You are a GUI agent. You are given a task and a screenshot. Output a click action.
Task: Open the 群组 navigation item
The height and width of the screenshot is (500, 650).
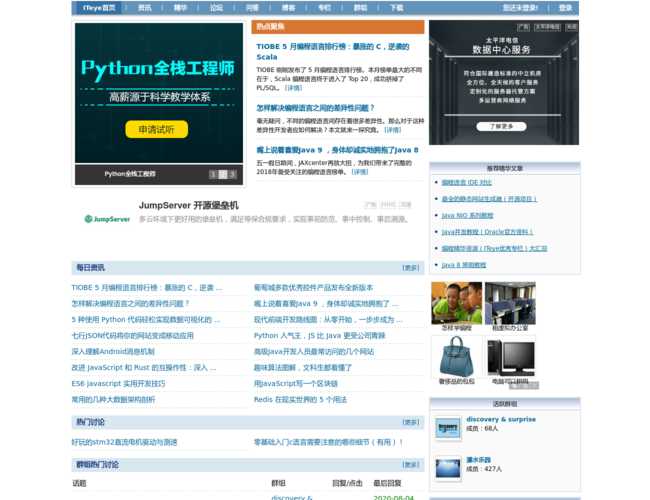(x=360, y=8)
